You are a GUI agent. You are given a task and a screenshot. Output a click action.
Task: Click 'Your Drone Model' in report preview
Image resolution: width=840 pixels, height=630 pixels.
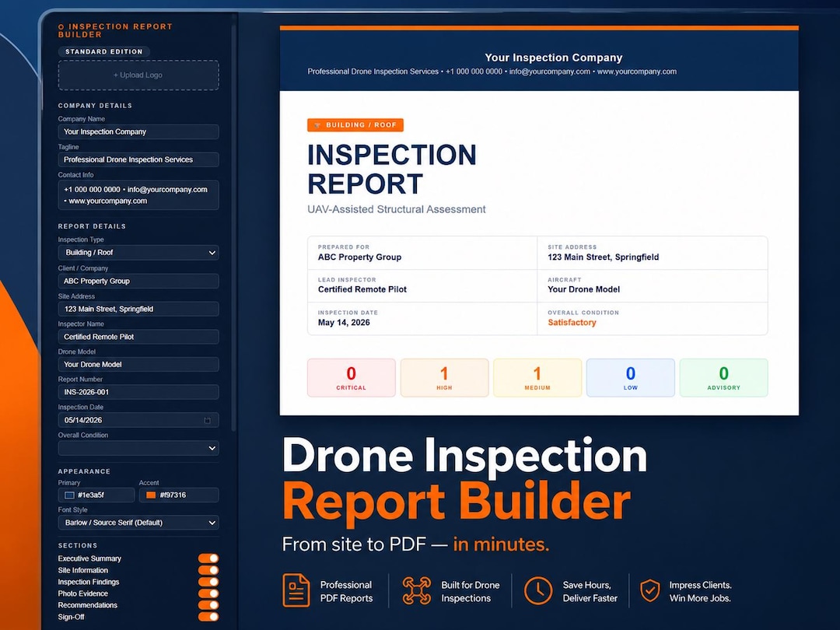pos(583,289)
